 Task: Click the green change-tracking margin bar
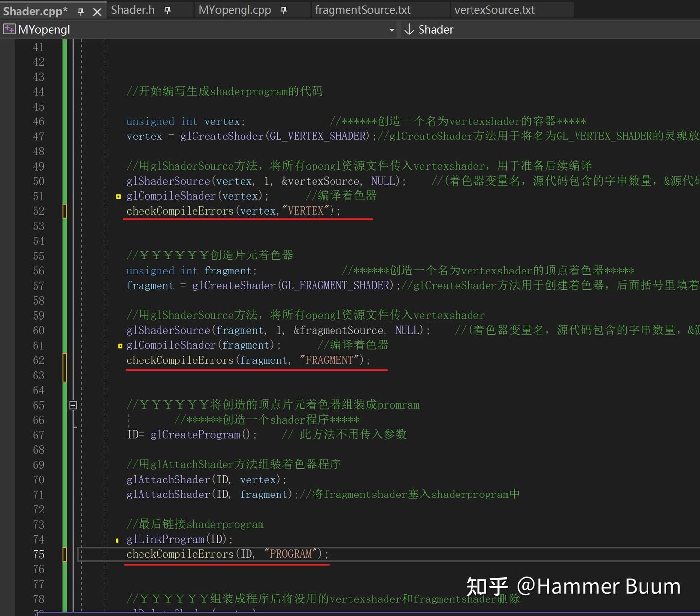tap(64, 291)
